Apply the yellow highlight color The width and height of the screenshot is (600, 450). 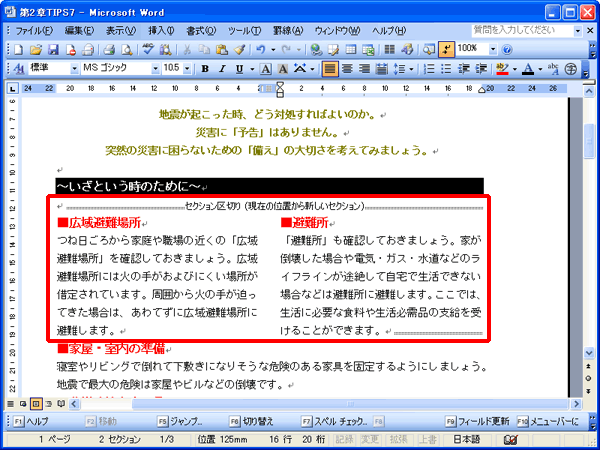point(502,69)
